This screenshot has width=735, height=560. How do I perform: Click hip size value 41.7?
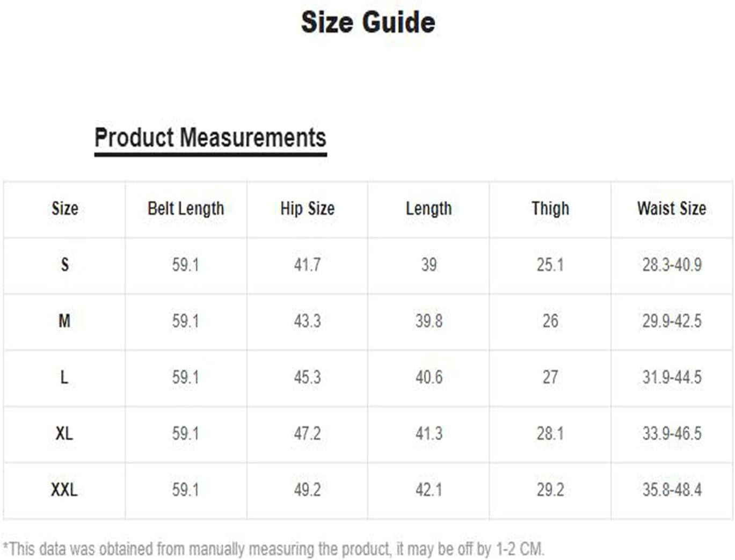point(307,265)
